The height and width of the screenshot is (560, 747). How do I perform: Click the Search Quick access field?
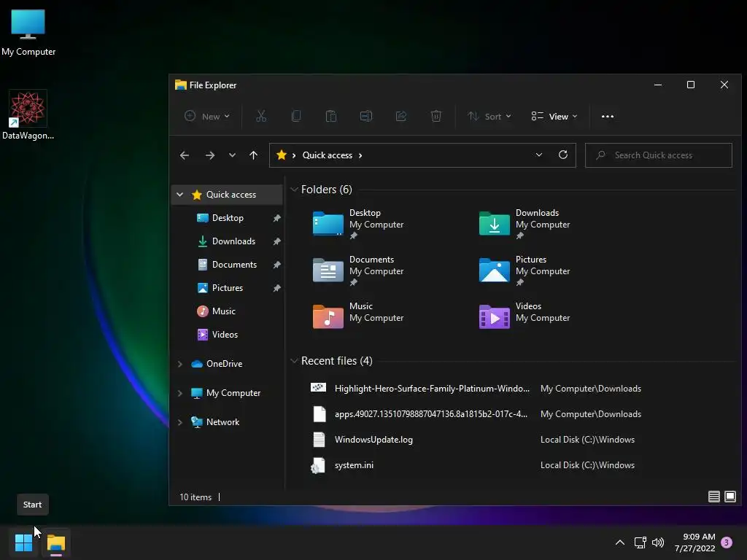click(x=659, y=155)
